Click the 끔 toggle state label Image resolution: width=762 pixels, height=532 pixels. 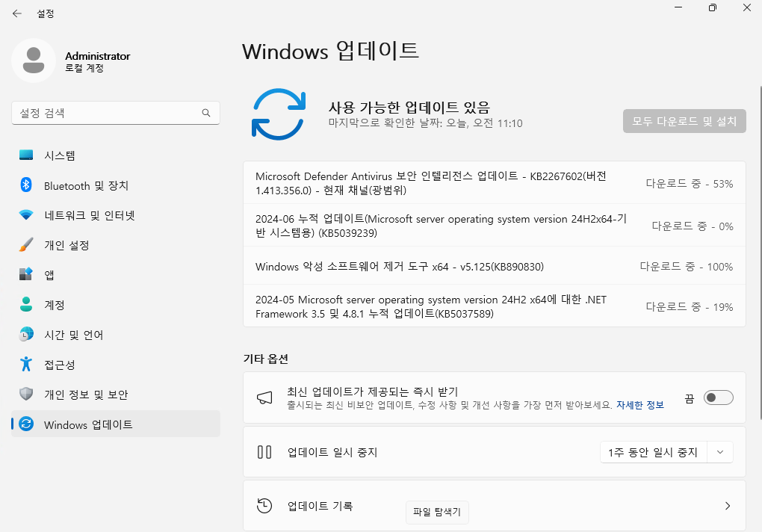689,398
